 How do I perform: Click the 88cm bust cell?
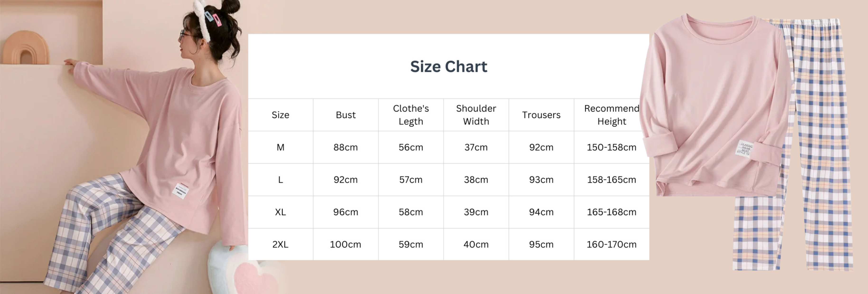coord(345,147)
